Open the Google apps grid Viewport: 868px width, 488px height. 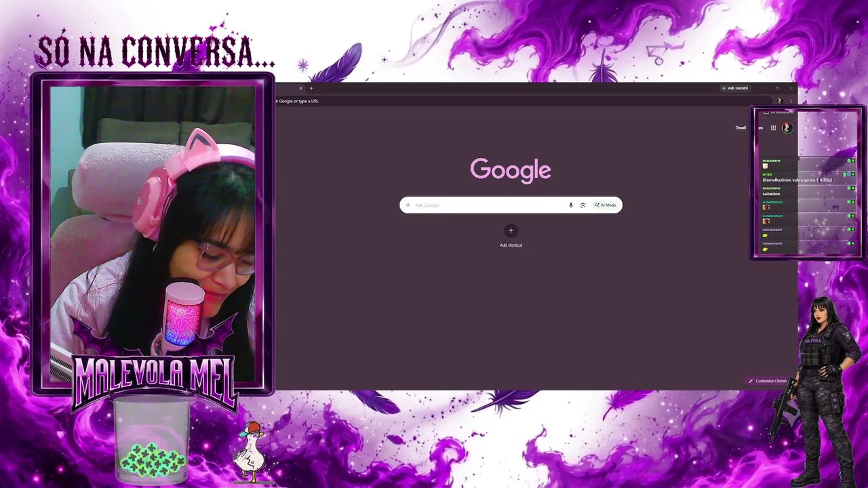click(x=773, y=127)
